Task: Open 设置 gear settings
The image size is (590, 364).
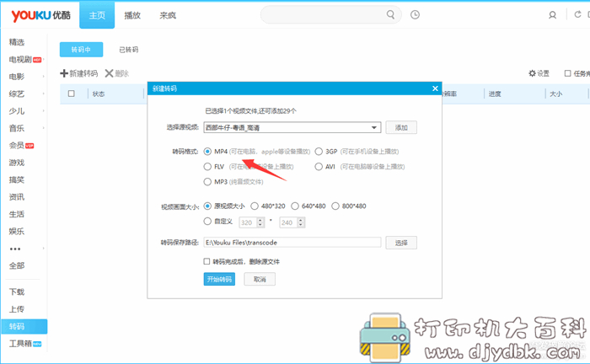Action: pos(539,73)
